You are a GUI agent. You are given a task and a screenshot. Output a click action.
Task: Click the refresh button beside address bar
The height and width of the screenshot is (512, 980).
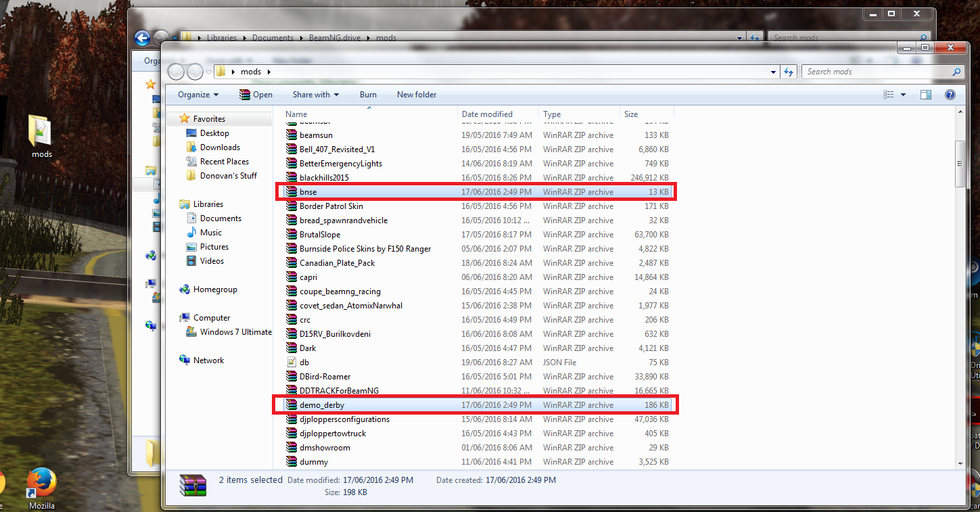click(789, 72)
